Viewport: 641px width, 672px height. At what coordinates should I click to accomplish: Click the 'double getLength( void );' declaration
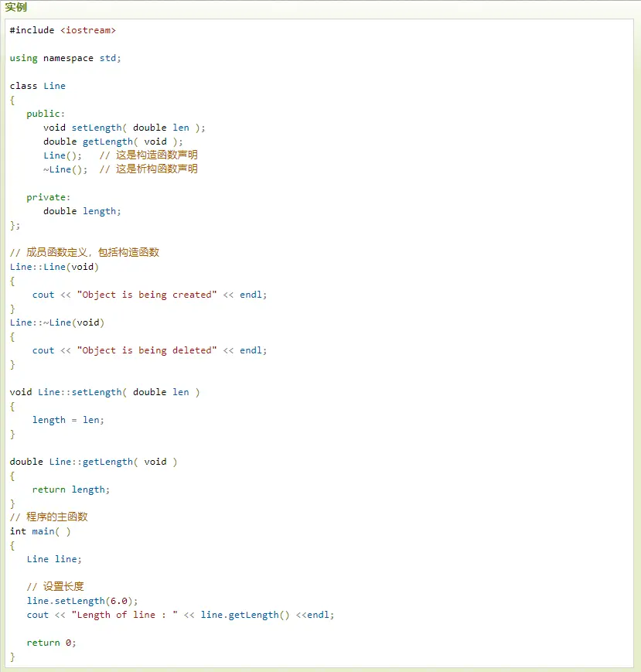point(113,142)
